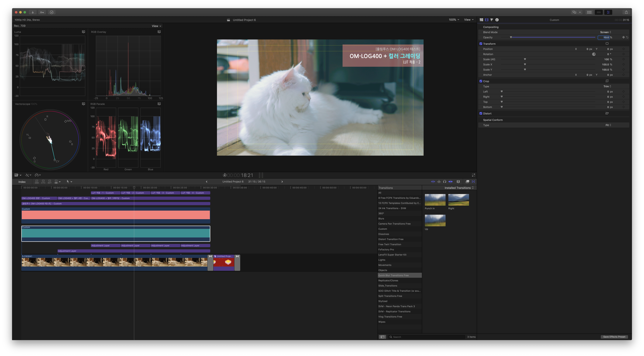Toggle the Distort checkbox
644x356 pixels.
click(x=481, y=113)
